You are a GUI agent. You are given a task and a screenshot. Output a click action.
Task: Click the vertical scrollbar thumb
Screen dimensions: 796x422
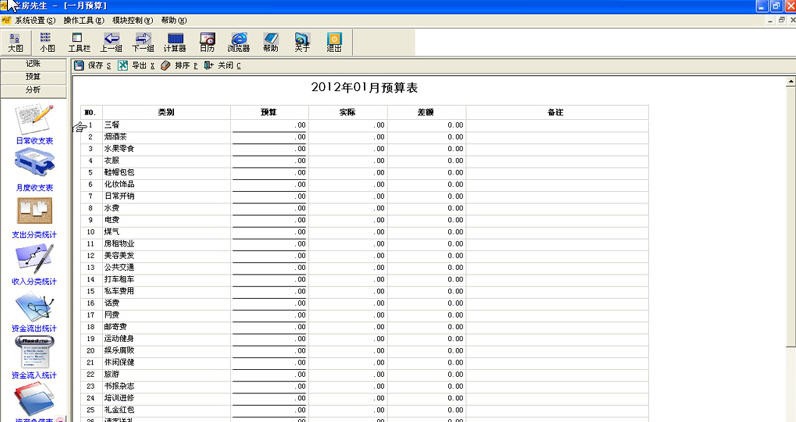point(791,217)
